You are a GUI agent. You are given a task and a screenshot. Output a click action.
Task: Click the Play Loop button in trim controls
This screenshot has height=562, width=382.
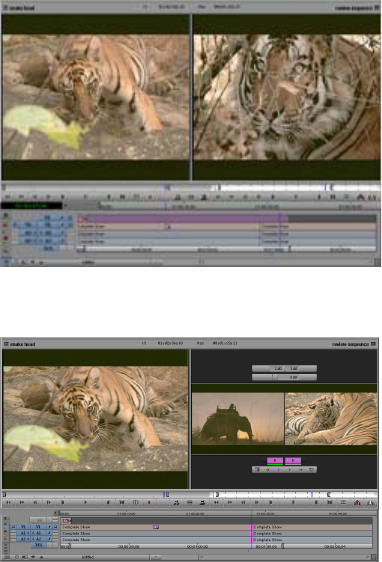coord(311,470)
